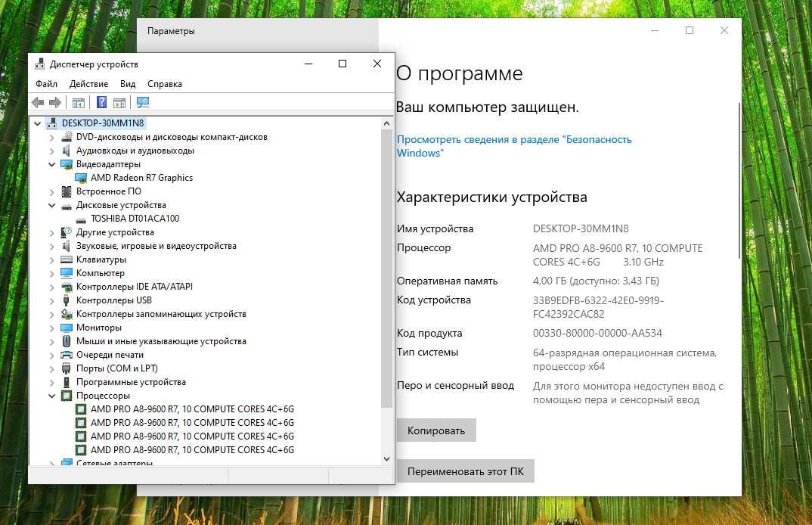Click Переименовать этот ПК button
Viewport: 812px width, 525px height.
click(x=465, y=471)
